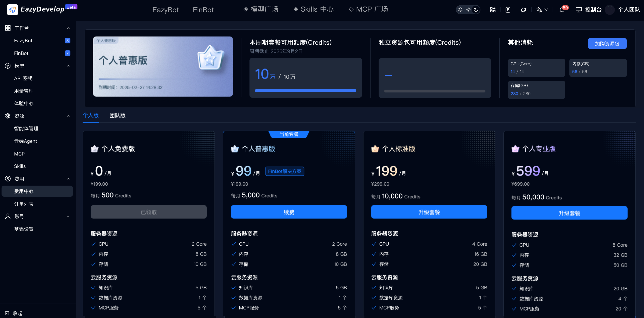644x318 pixels.
Task: Open 模型广场 in top navigation
Action: click(261, 9)
